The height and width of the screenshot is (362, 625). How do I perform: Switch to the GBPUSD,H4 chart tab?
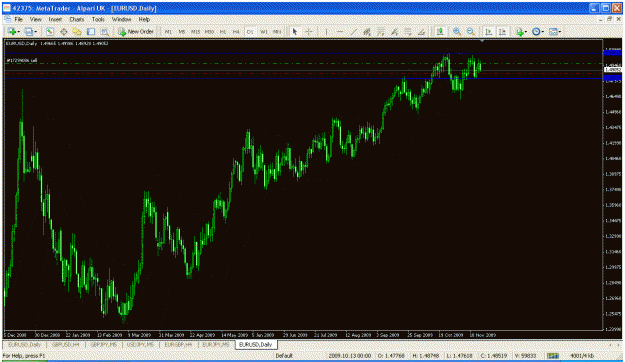[66, 344]
